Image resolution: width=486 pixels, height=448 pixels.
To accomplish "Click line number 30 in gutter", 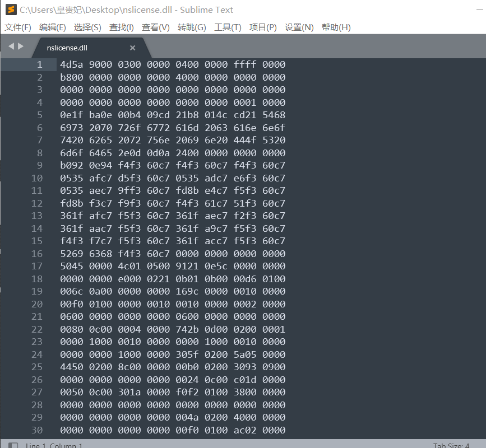I will [36, 430].
